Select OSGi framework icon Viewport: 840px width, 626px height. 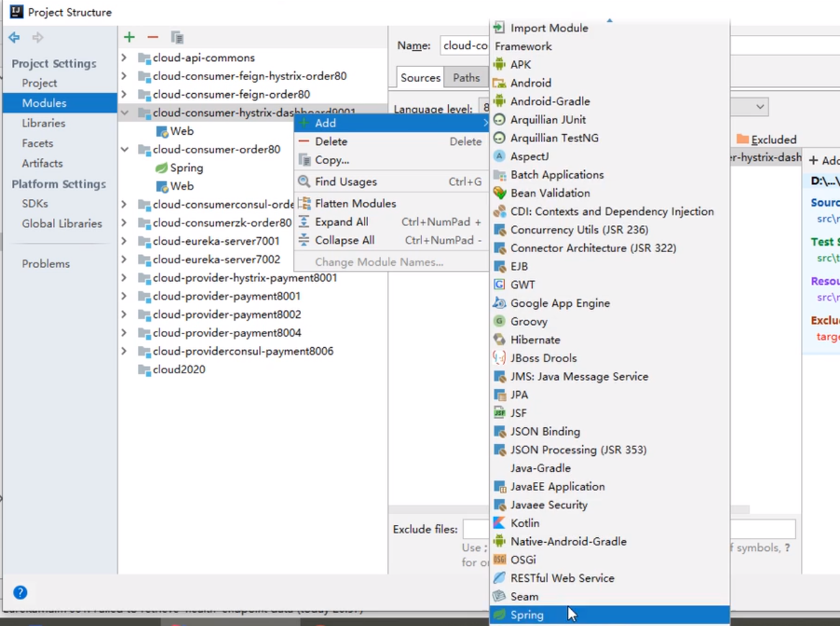point(499,560)
